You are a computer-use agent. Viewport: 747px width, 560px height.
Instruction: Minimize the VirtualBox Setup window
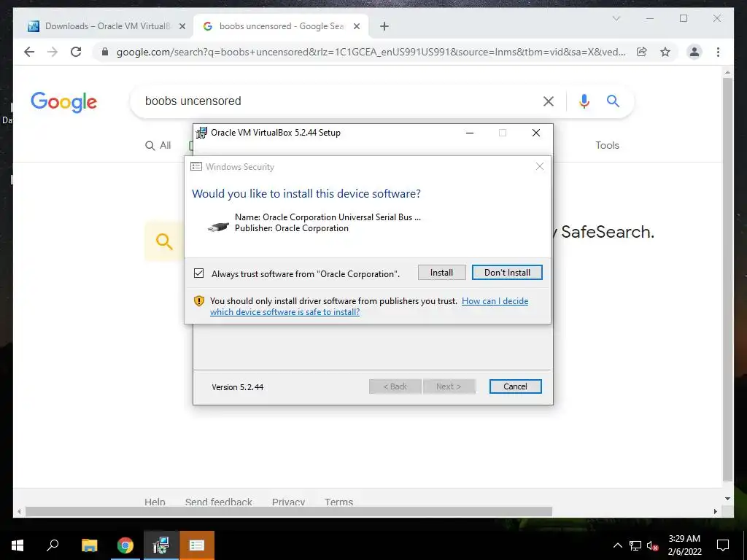coord(470,133)
